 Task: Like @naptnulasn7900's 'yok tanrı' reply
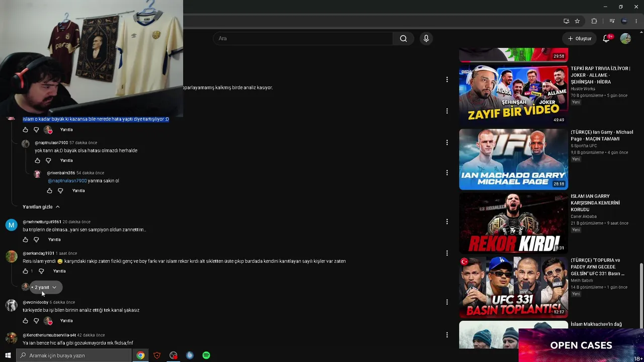click(x=37, y=160)
